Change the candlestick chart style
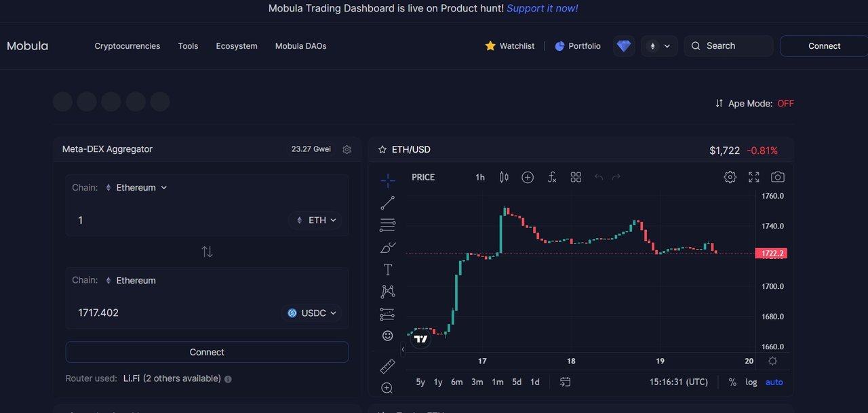The image size is (868, 413). 504,177
